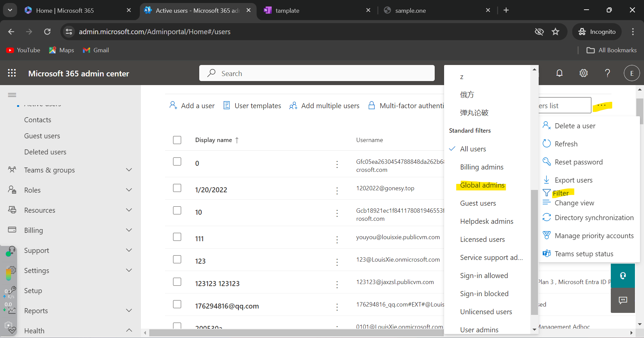The height and width of the screenshot is (338, 644).
Task: Open the new tab plus button
Action: [506, 10]
